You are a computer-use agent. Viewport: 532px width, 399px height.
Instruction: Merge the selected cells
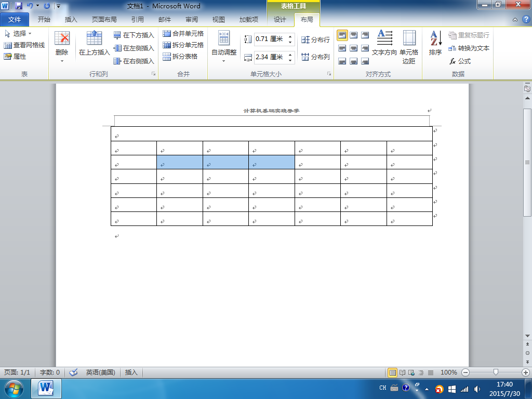tap(183, 33)
